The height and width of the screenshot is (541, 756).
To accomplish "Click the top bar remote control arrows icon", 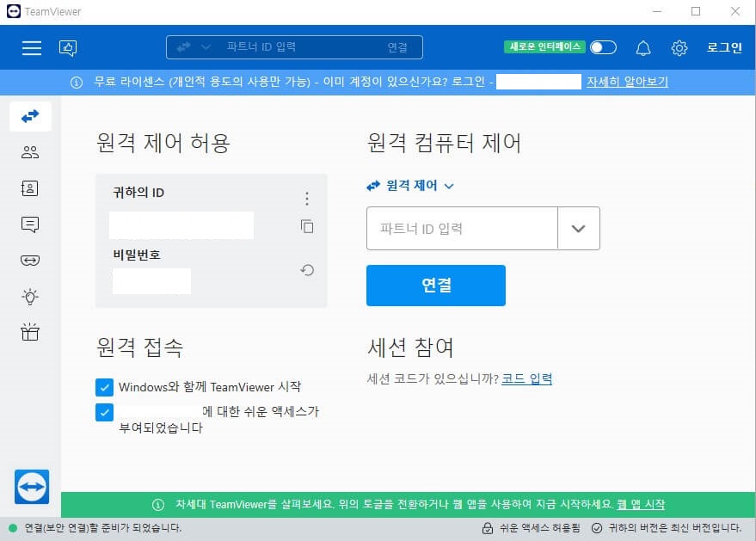I will pos(184,46).
